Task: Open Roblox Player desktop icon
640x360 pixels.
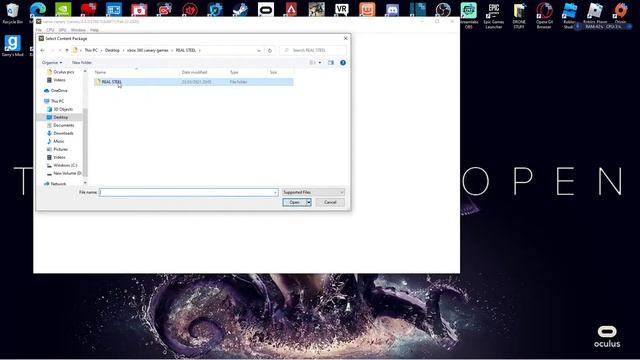Action: (595, 13)
